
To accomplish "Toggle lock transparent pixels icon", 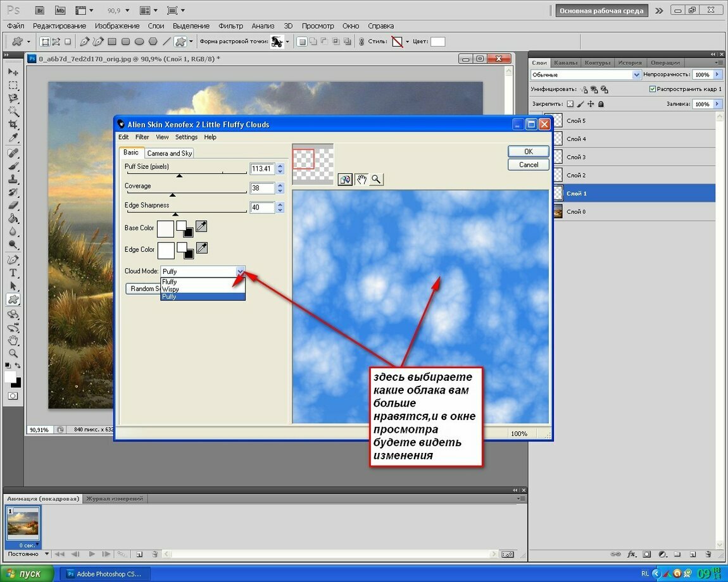I will pos(570,104).
